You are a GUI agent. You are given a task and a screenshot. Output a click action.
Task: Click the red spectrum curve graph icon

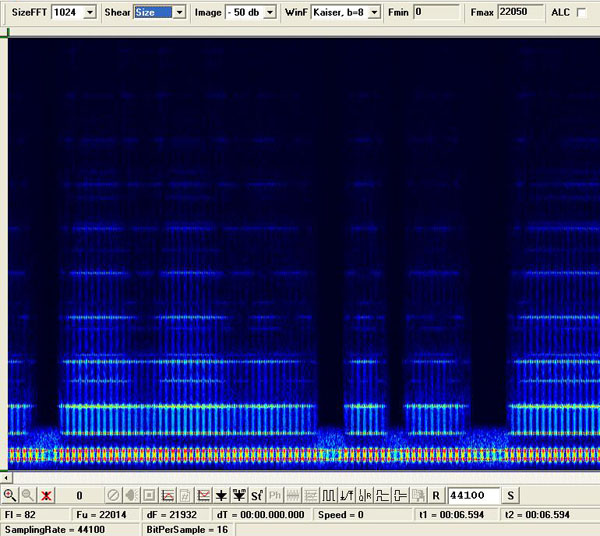[x=204, y=495]
